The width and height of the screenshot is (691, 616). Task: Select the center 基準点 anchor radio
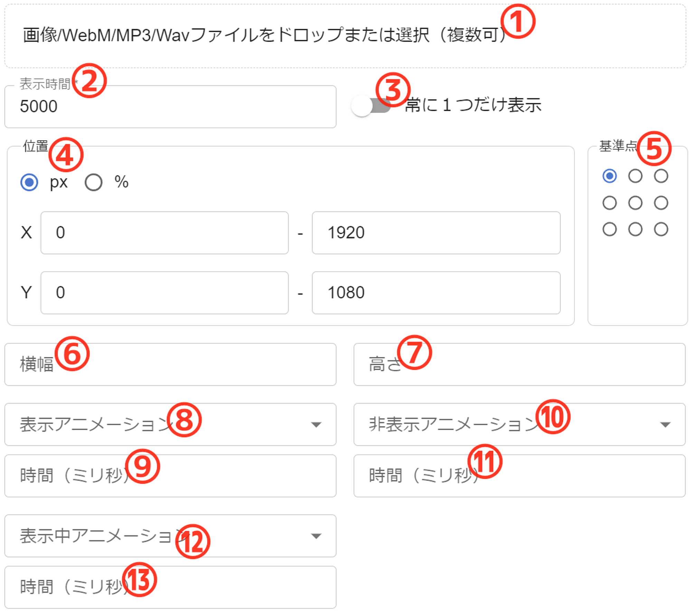[x=635, y=203]
